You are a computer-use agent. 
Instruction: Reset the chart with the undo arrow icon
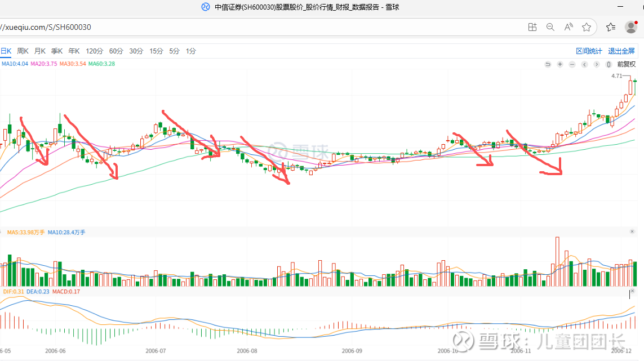pos(548,64)
